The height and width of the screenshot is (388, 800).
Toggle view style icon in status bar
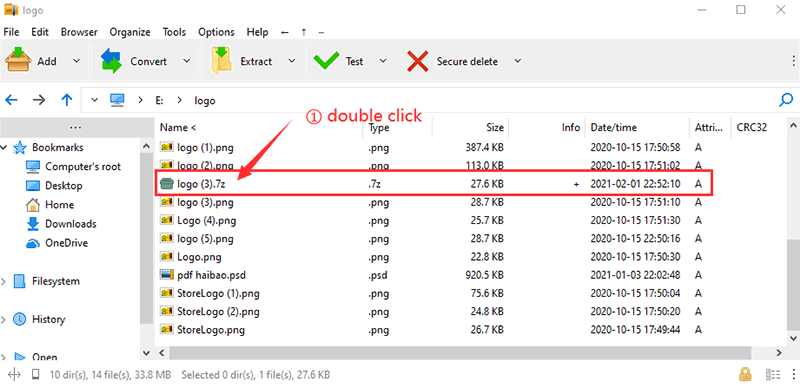click(772, 375)
